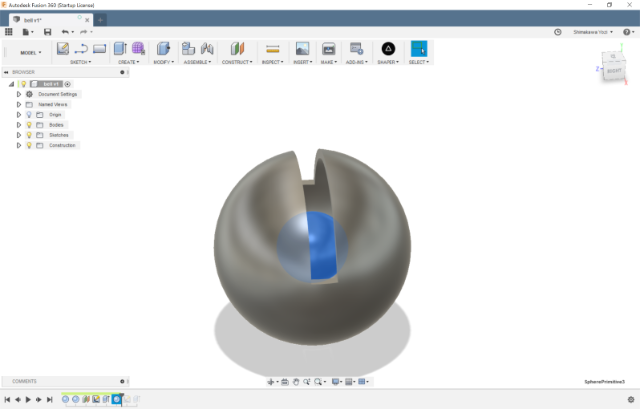Open the SKETCH menu
The image size is (640, 409).
point(80,62)
